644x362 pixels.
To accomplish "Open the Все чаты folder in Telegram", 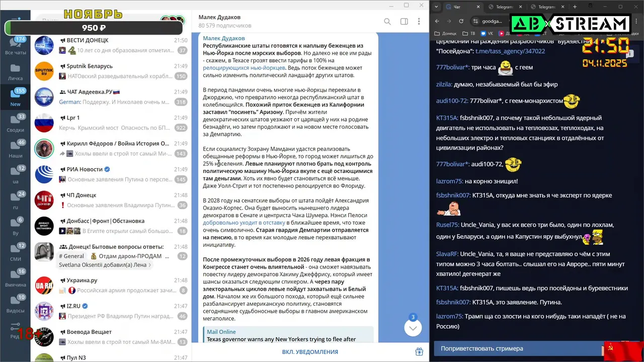I will pos(15,45).
